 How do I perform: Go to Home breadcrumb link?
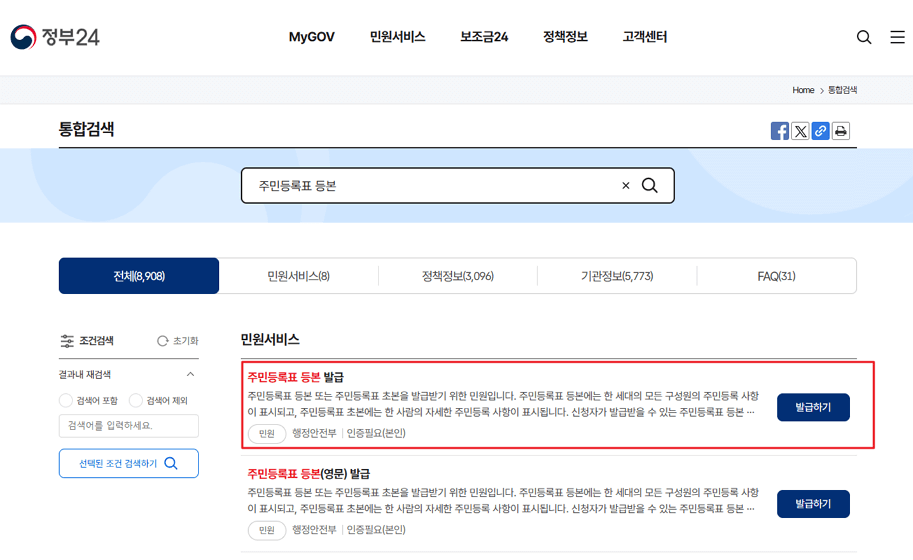(803, 90)
